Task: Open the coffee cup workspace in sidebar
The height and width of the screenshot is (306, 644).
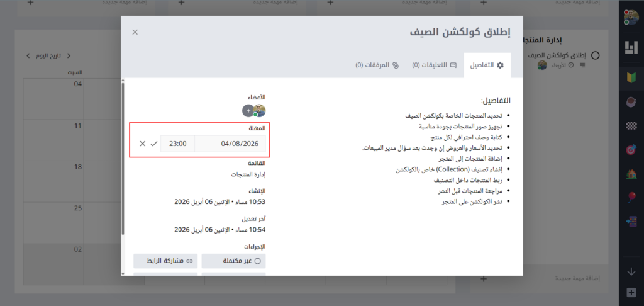Action: point(631,102)
